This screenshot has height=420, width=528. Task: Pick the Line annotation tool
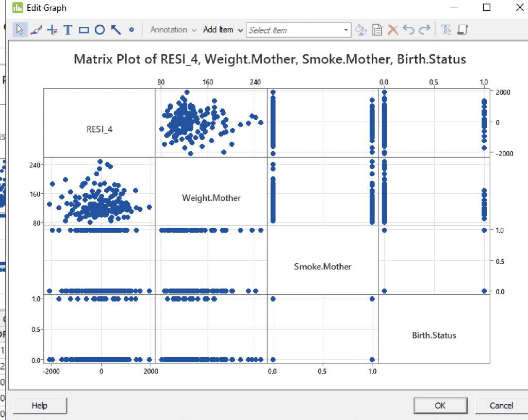(x=115, y=29)
